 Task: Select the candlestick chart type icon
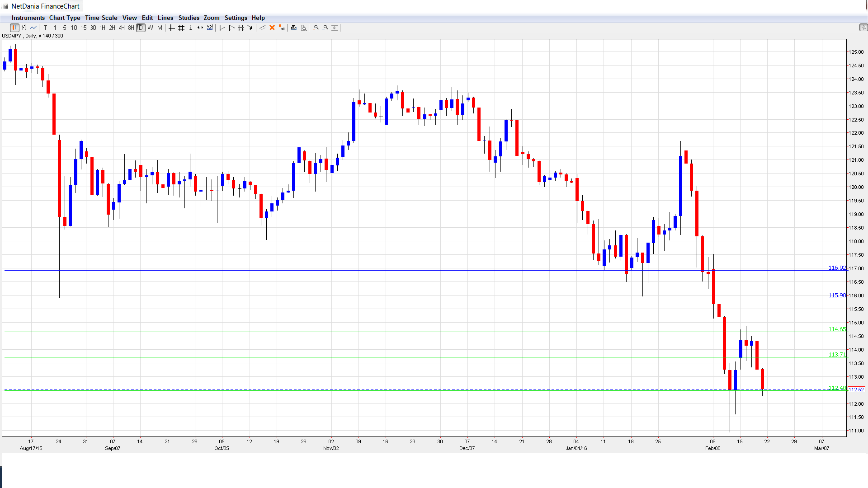click(x=14, y=28)
